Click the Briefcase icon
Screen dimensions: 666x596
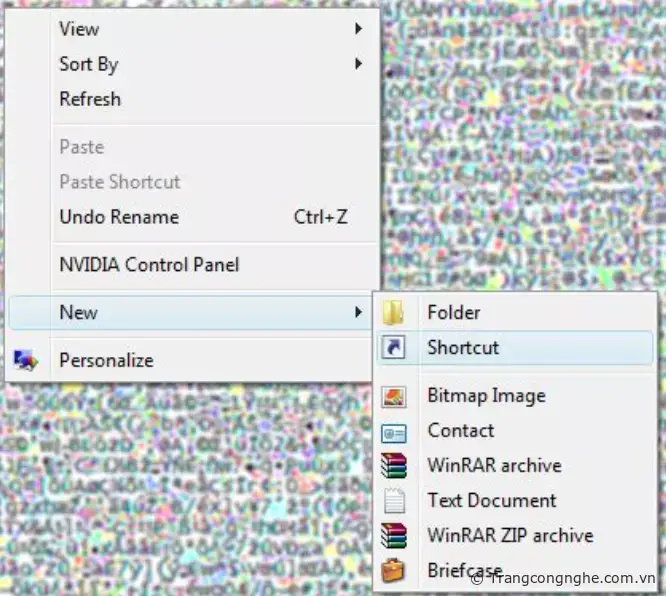click(x=393, y=570)
